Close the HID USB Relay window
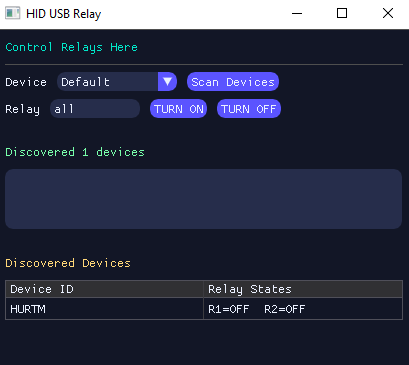Image resolution: width=409 pixels, height=365 pixels. pos(388,14)
